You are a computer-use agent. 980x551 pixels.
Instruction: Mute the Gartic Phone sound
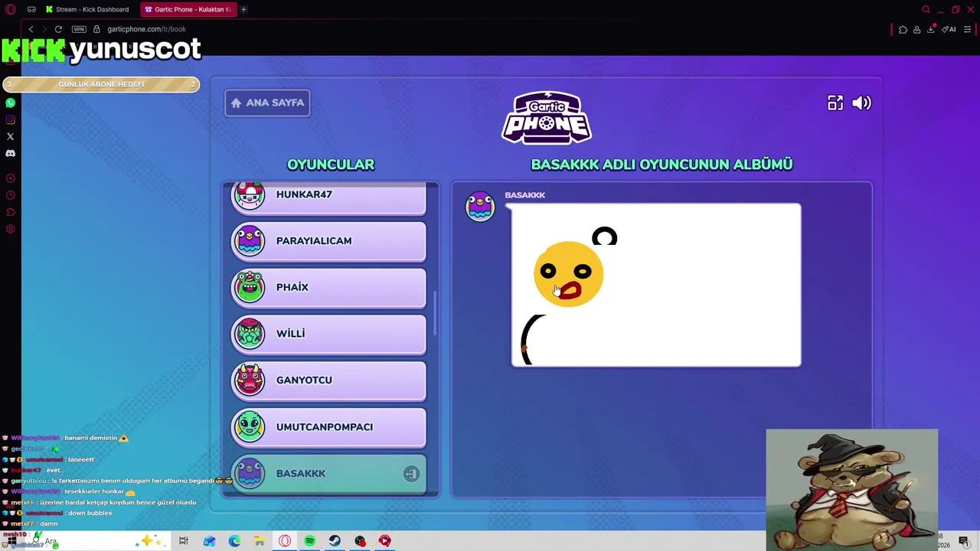pyautogui.click(x=861, y=103)
